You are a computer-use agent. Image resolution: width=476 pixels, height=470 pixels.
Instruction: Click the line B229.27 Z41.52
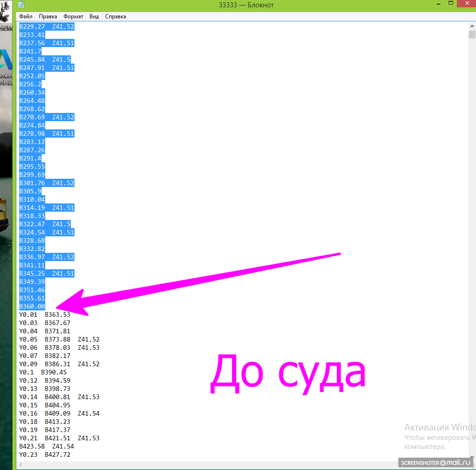pyautogui.click(x=47, y=27)
